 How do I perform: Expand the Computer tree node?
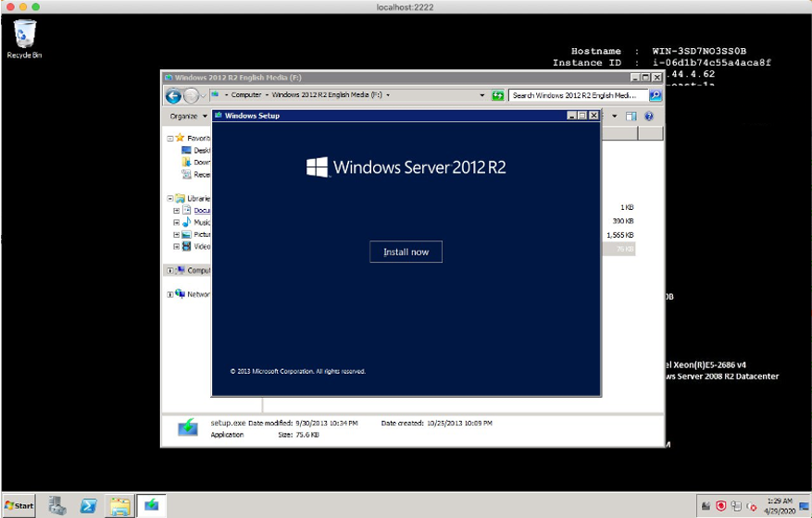click(x=169, y=271)
